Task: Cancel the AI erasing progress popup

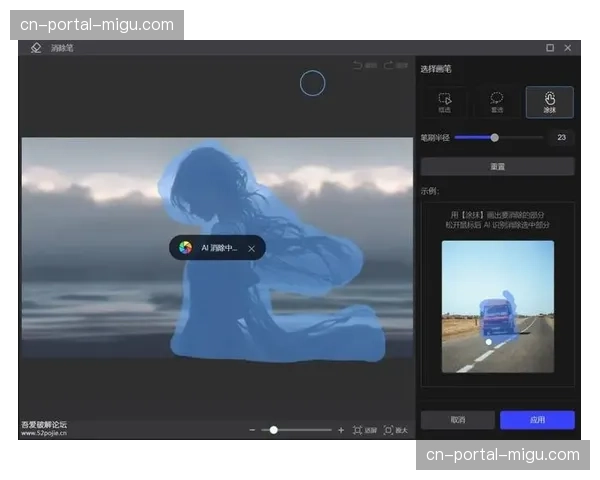Action: point(252,248)
